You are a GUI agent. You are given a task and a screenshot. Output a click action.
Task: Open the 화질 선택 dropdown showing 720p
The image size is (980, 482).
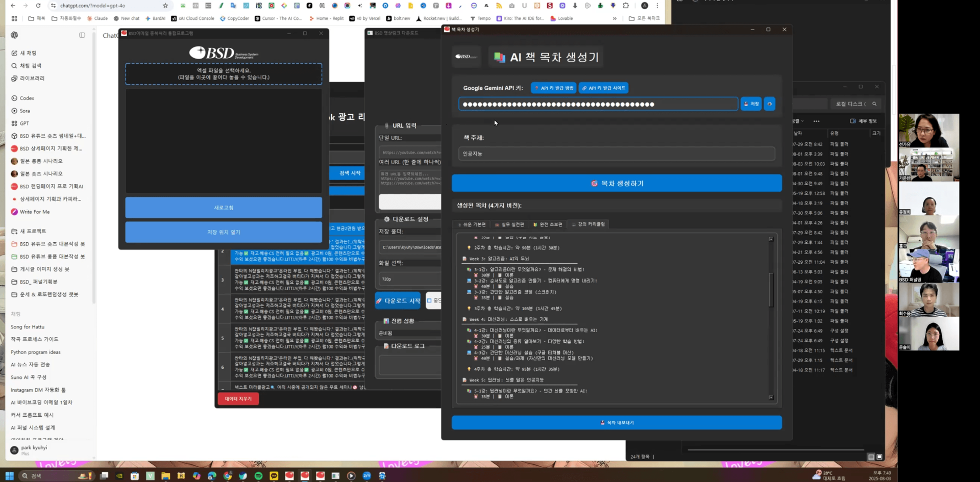coord(410,279)
